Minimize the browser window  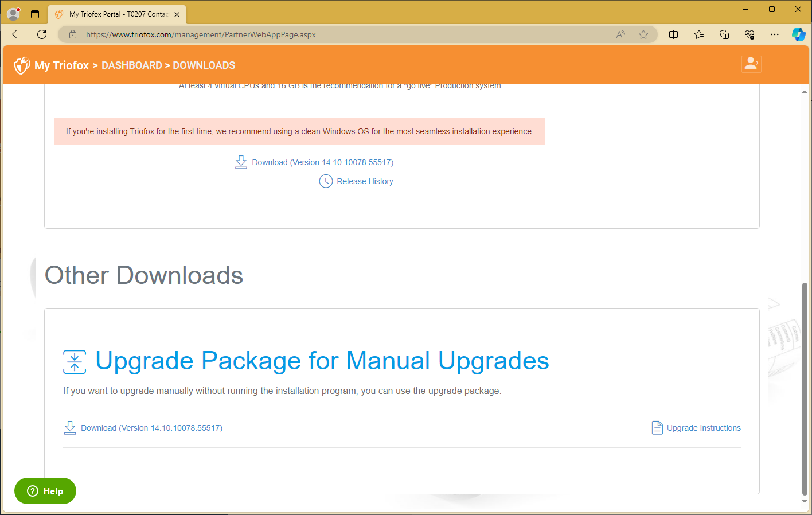pos(745,9)
